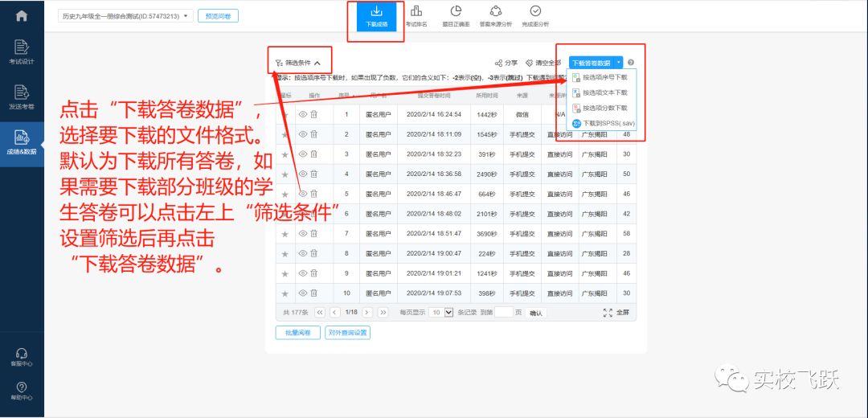
Task: Open the 每页显示 records-per-page dropdown
Action: [442, 312]
